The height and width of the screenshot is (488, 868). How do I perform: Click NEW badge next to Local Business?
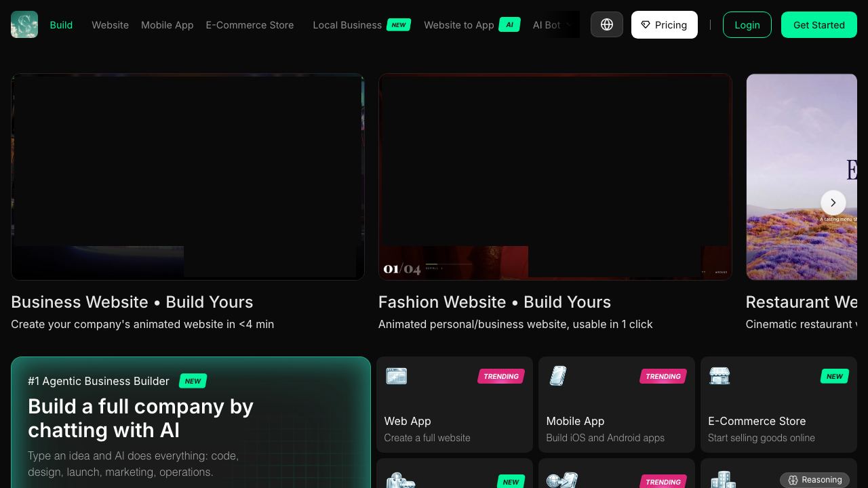399,25
